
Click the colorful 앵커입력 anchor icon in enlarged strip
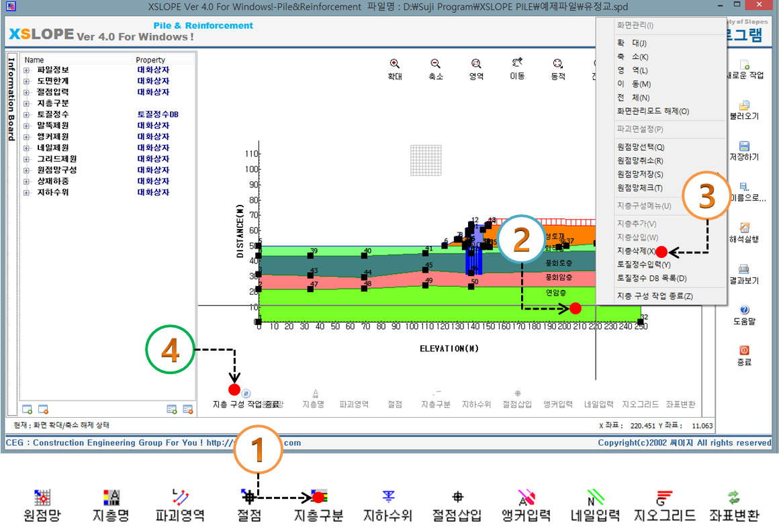click(526, 497)
